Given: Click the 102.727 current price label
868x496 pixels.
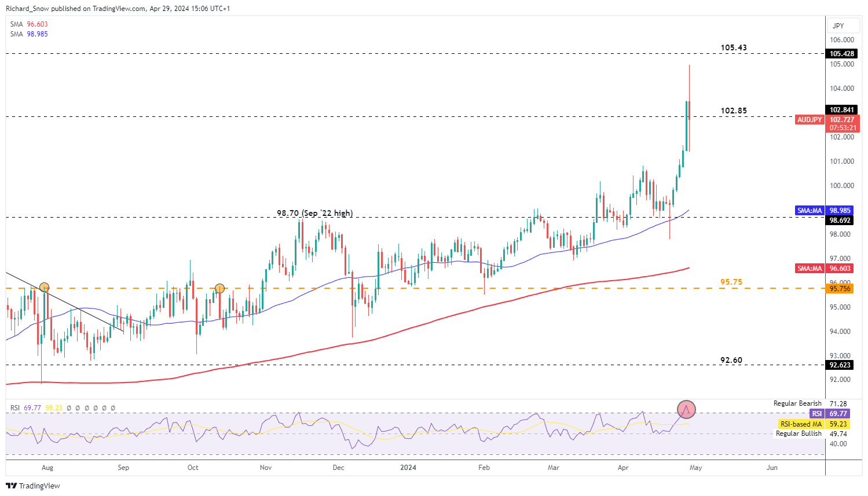Looking at the screenshot, I should pos(842,120).
